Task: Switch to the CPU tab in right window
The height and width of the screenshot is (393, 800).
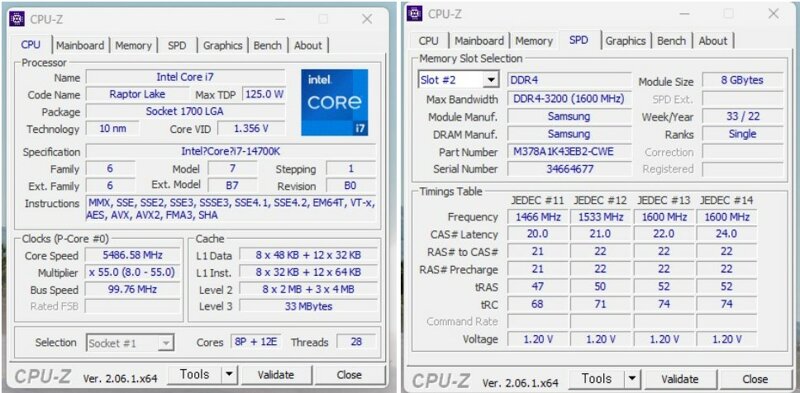Action: point(429,41)
